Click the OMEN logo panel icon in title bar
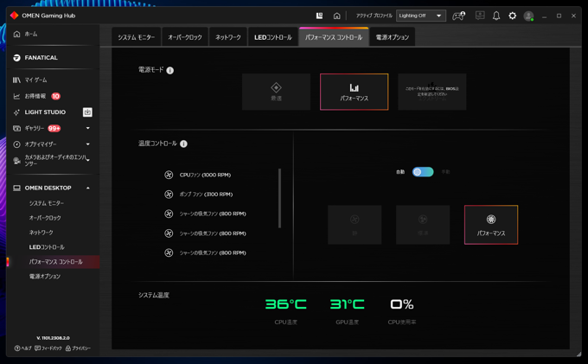Screen dimensions: 588x364 (x=319, y=16)
